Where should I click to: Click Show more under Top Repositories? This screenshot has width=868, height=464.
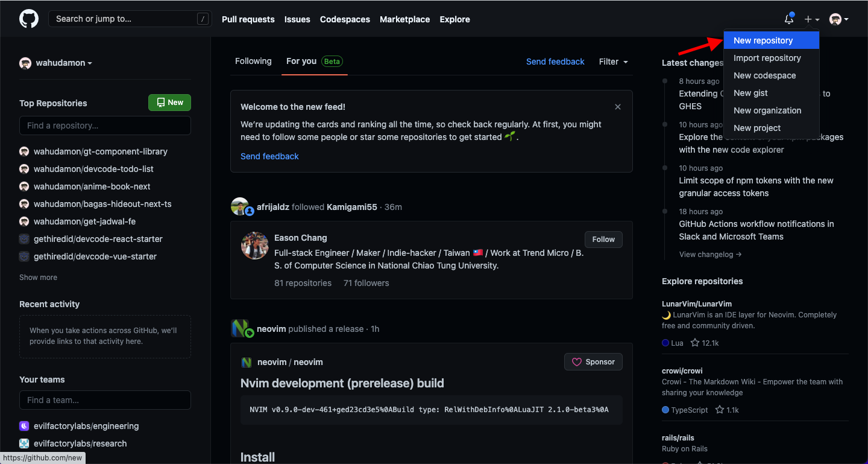point(38,278)
